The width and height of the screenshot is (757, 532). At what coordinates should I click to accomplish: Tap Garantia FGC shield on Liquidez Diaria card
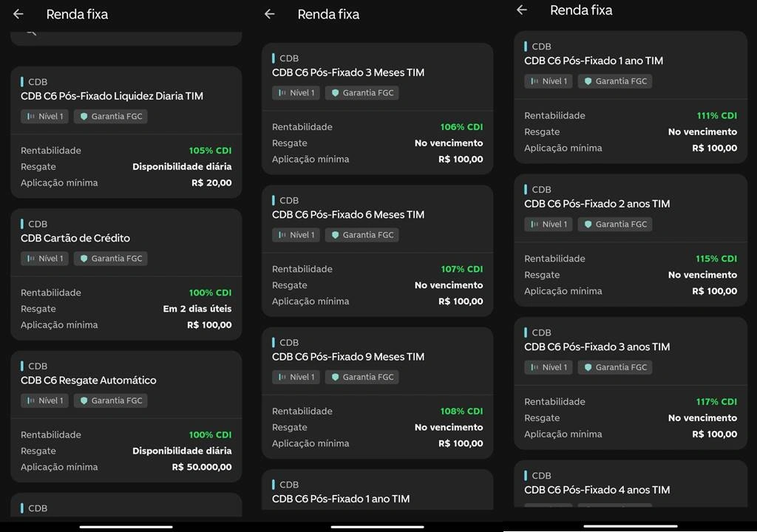click(x=84, y=117)
